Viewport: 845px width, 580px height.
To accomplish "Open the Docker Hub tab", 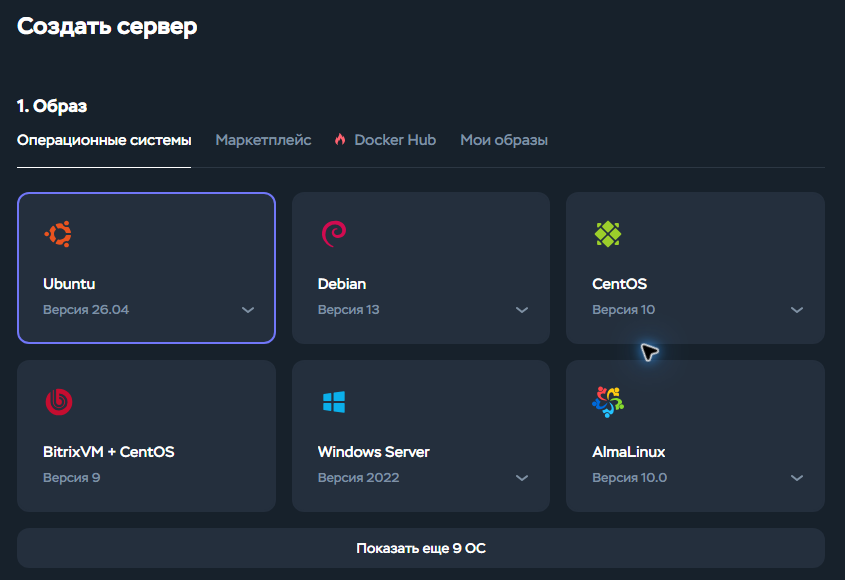I will (395, 140).
